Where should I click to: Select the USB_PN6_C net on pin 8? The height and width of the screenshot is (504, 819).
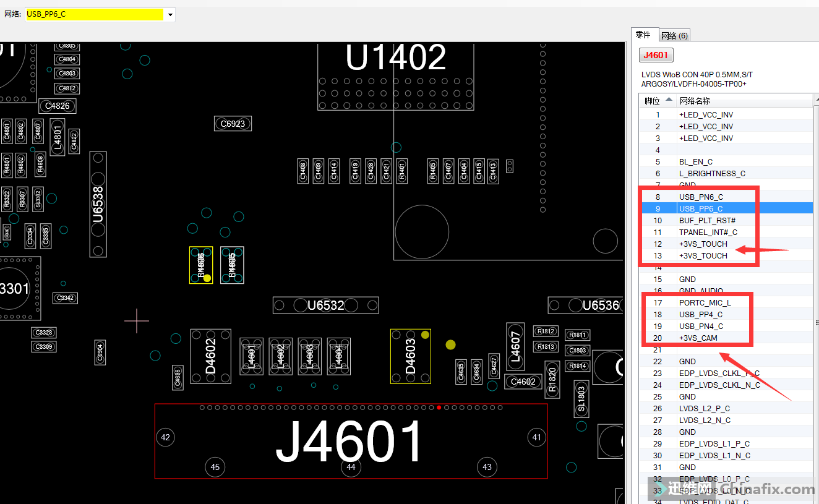point(701,197)
